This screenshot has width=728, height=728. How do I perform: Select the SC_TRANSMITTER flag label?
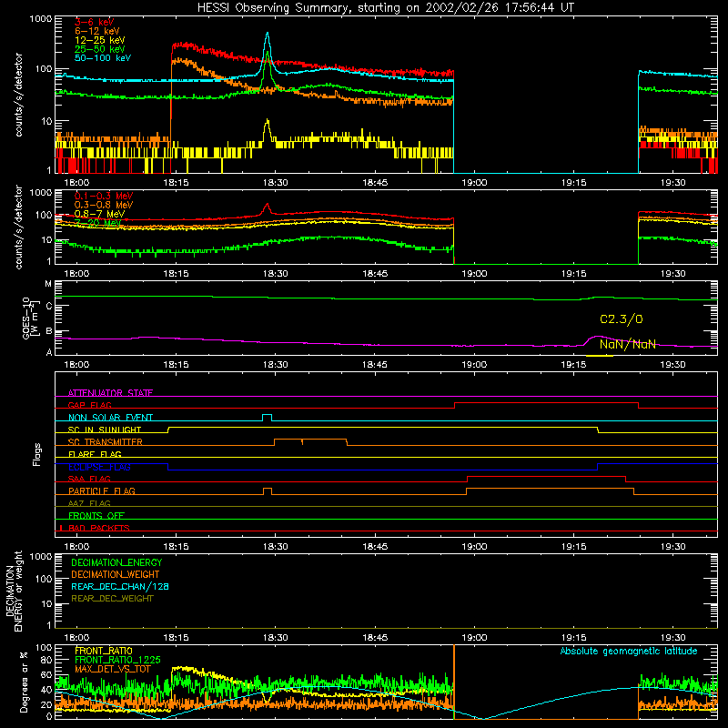pyautogui.click(x=105, y=441)
